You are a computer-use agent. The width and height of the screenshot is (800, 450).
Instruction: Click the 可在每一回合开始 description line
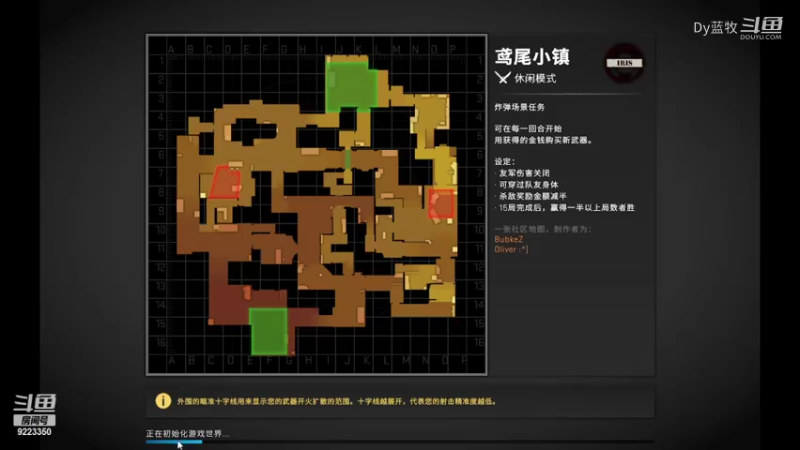(x=528, y=129)
